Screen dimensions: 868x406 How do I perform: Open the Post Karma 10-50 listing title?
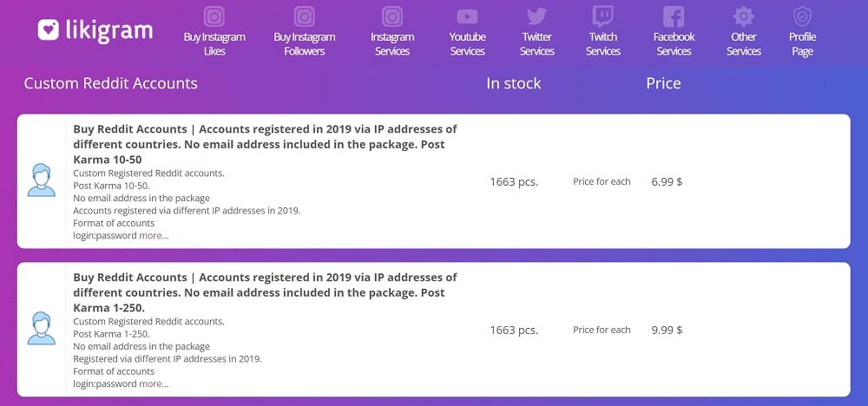(x=265, y=144)
